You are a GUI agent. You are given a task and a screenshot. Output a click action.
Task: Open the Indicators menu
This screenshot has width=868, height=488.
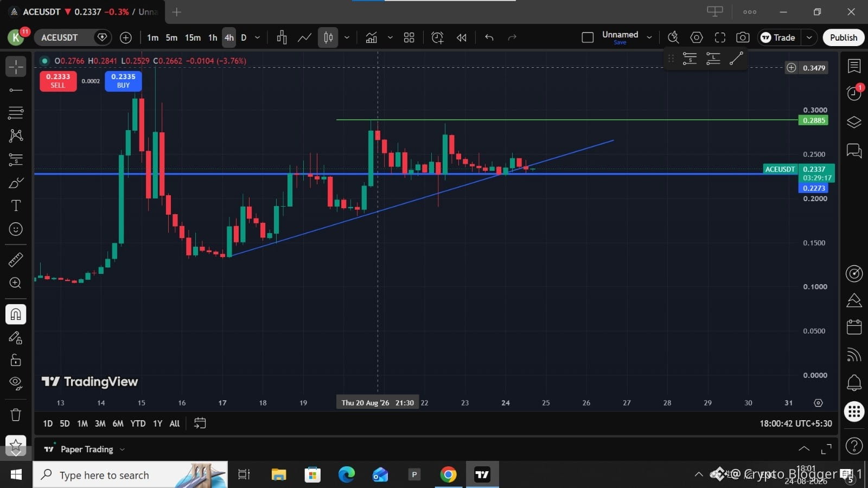(372, 37)
